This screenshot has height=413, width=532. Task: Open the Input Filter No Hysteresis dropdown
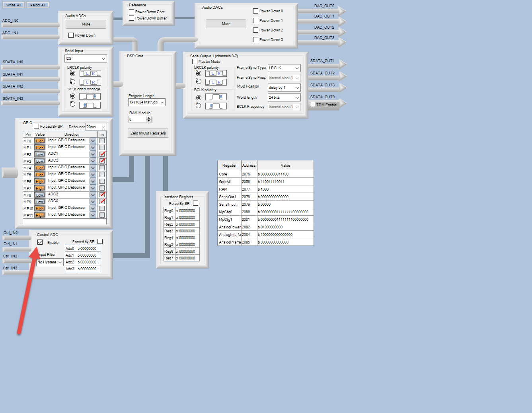50,262
